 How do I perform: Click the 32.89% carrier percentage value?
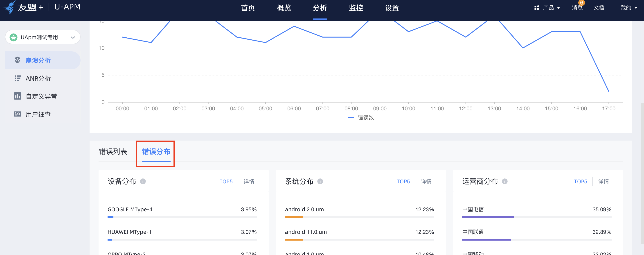tap(602, 232)
